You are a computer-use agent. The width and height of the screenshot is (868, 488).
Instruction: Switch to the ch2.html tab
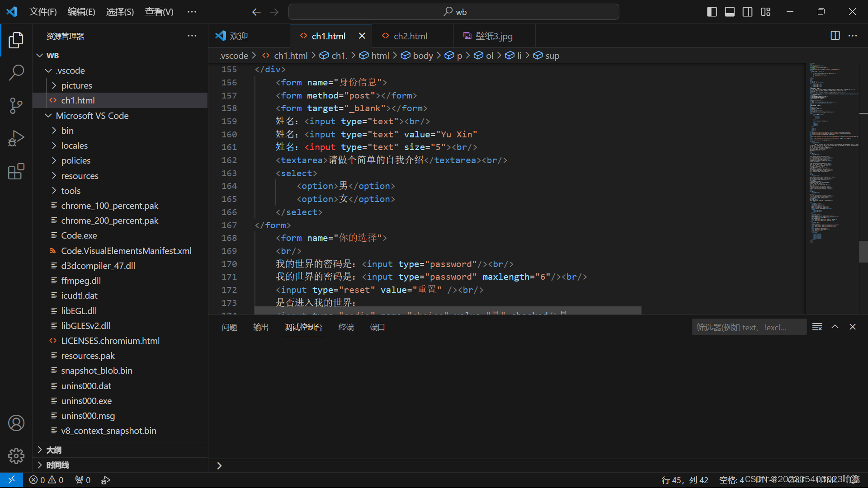[410, 36]
